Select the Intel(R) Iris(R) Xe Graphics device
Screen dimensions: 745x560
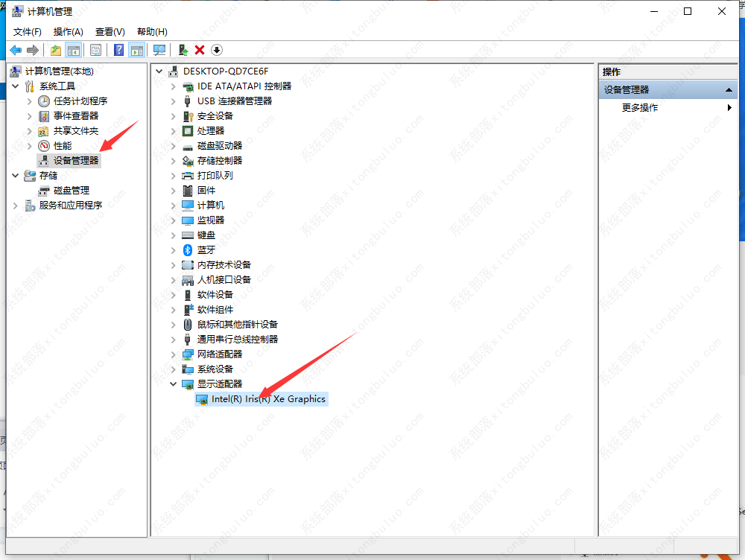pos(268,399)
